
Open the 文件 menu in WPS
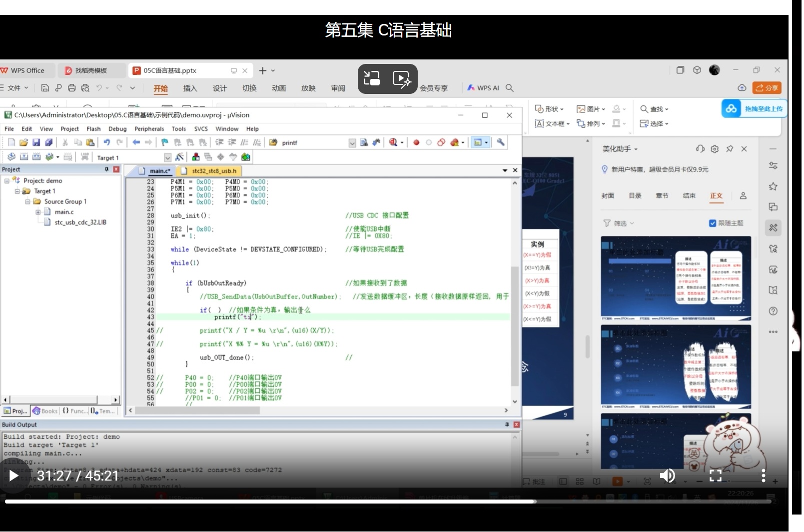point(14,88)
